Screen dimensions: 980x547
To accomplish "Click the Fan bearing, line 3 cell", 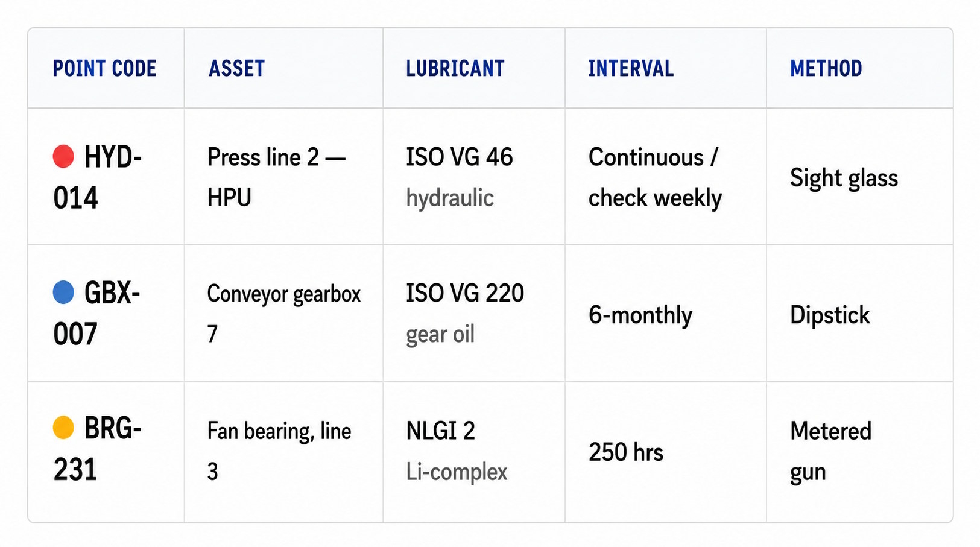I will [x=283, y=452].
